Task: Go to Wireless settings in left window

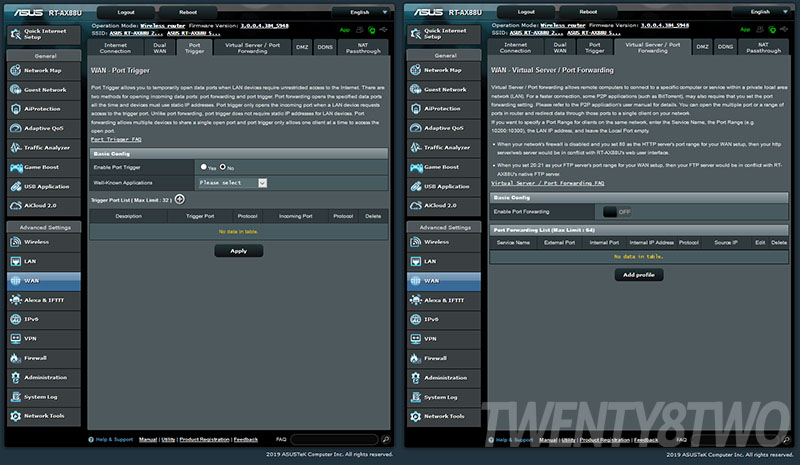Action: pos(44,242)
